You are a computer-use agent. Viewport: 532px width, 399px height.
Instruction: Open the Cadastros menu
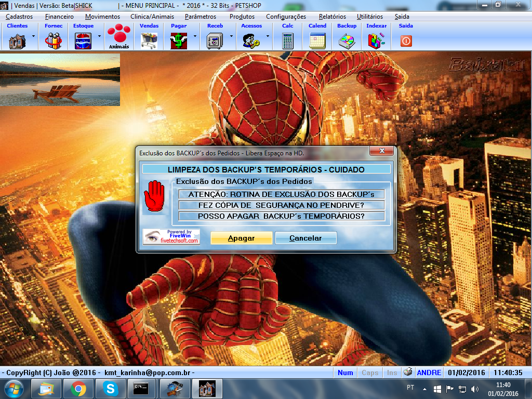(19, 17)
